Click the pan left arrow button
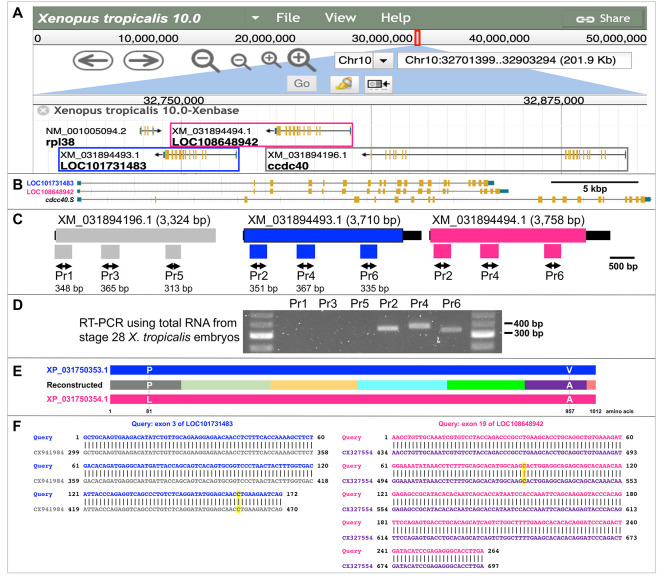664x576 pixels. coord(94,62)
